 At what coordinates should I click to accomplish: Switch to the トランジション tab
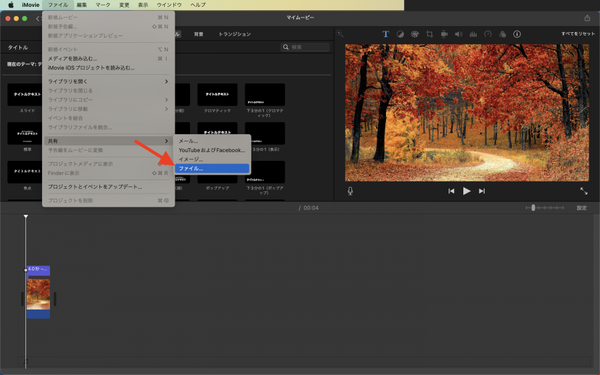(x=235, y=34)
